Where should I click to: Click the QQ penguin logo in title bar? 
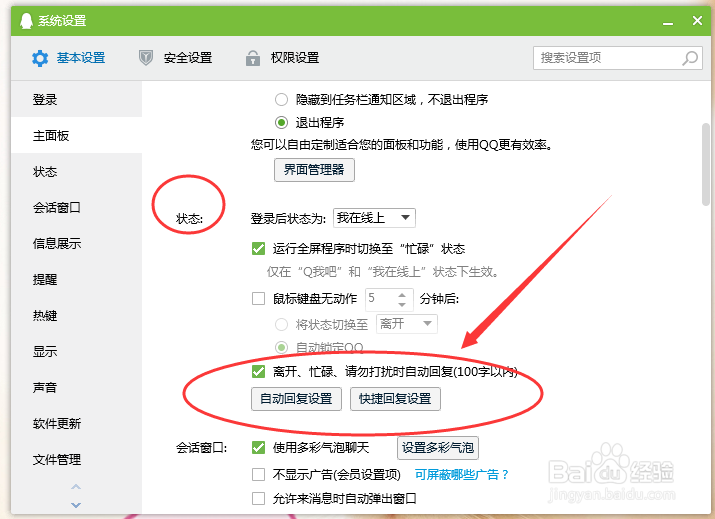pos(26,21)
